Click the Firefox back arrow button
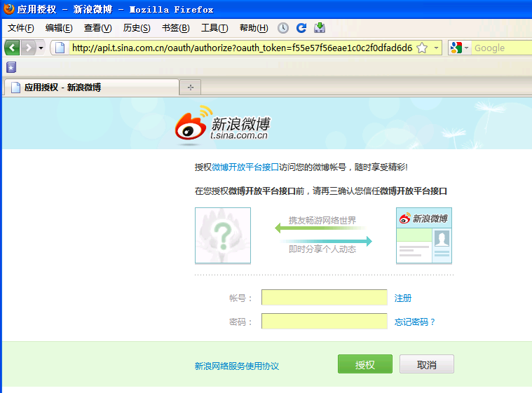Image resolution: width=532 pixels, height=393 pixels. click(x=13, y=48)
